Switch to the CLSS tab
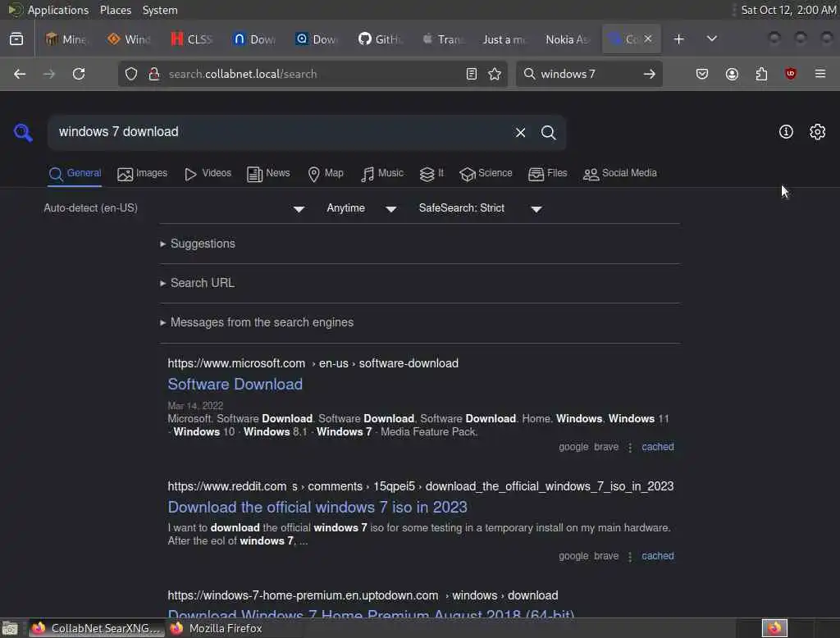This screenshot has height=638, width=840. [x=192, y=39]
